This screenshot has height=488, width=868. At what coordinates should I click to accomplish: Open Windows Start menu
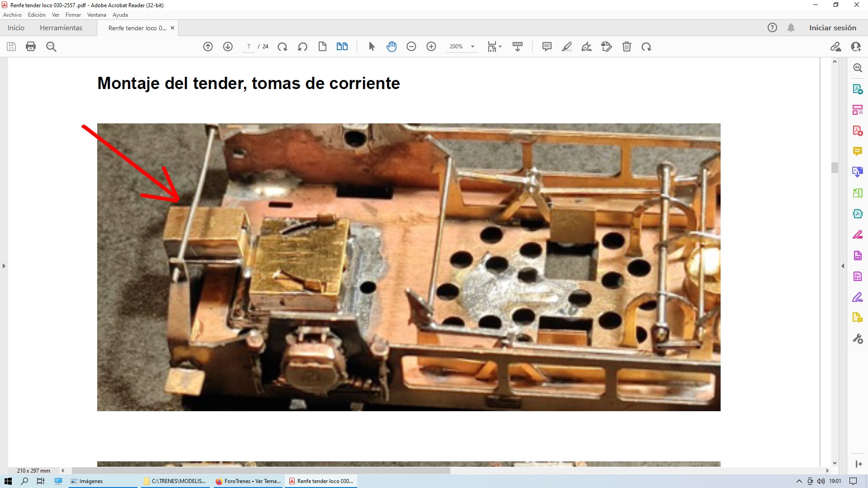[x=8, y=481]
